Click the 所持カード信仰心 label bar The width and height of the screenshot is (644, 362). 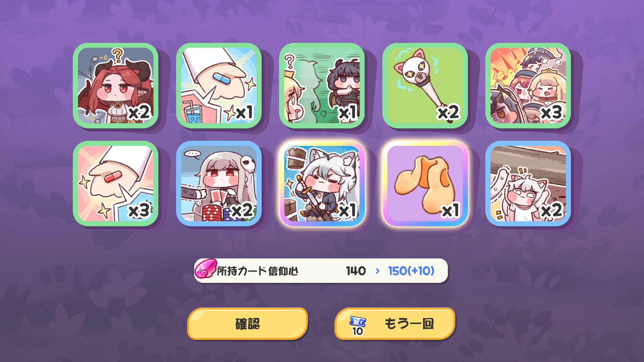point(321,271)
